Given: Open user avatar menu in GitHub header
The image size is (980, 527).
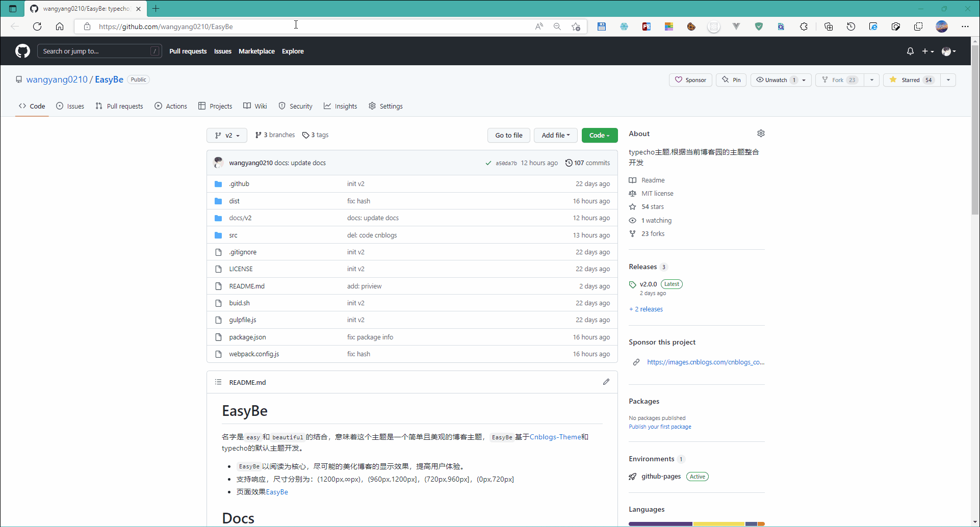Looking at the screenshot, I should 948,51.
